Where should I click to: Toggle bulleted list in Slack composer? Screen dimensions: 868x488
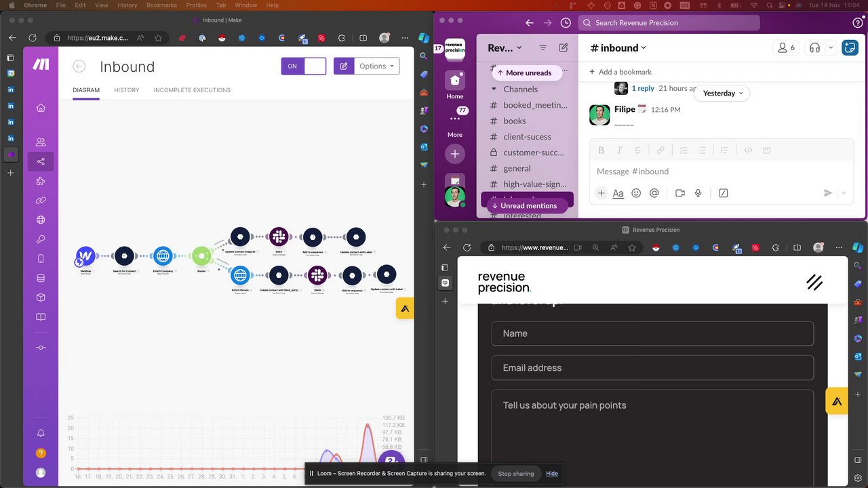tap(702, 150)
